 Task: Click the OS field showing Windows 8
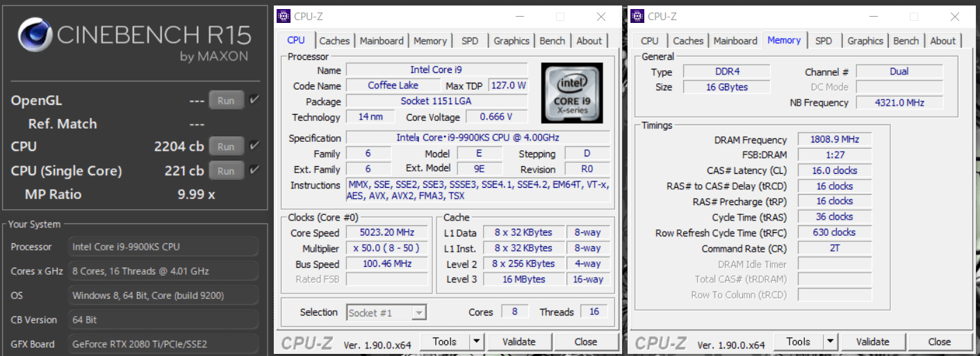click(x=163, y=296)
